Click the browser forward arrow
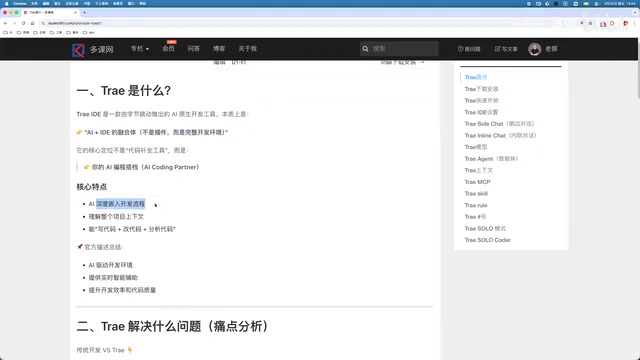Image resolution: width=640 pixels, height=360 pixels. [x=14, y=23]
